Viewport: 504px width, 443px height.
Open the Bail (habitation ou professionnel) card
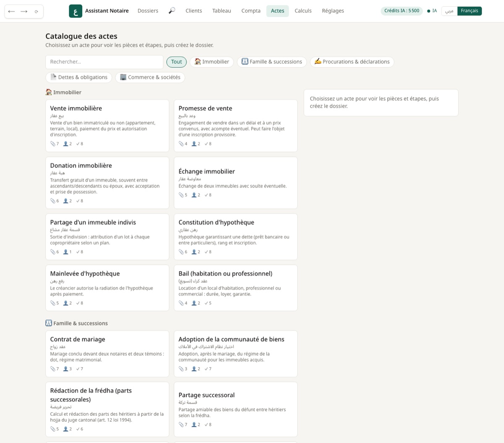pos(236,288)
